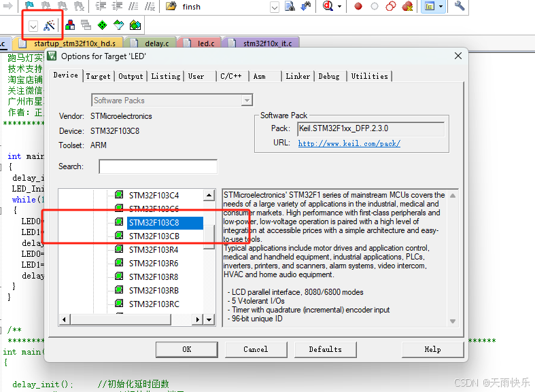Click the grey stacked-windows icon in the second toolbar row
535x392 pixels.
(x=86, y=25)
